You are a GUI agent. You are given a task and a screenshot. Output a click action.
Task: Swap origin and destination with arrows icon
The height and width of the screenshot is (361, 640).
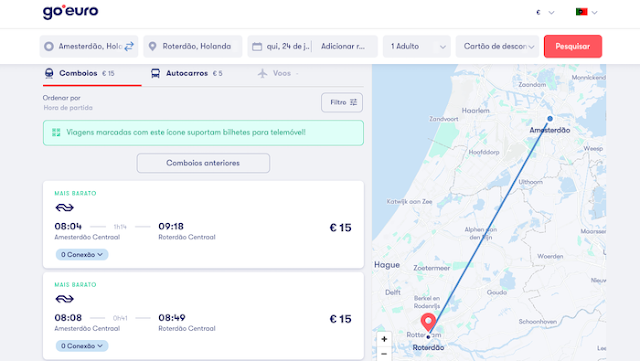(x=129, y=47)
